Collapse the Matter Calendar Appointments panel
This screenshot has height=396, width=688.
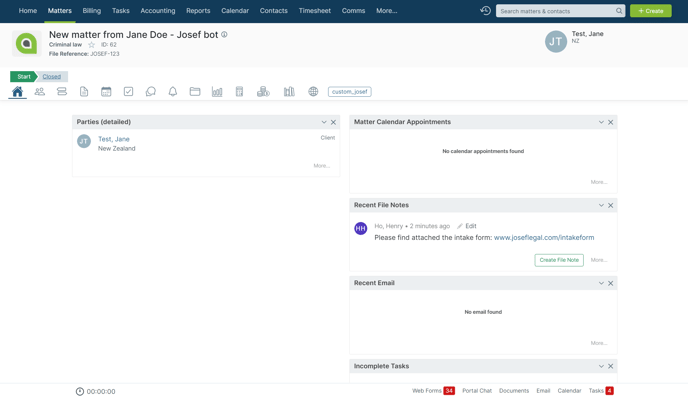(x=601, y=122)
